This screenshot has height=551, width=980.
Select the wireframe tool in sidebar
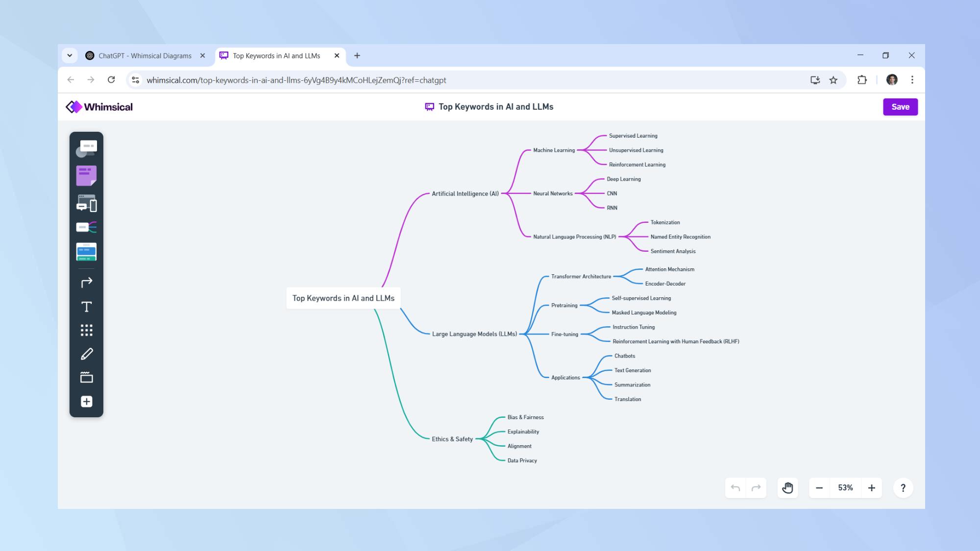86,203
